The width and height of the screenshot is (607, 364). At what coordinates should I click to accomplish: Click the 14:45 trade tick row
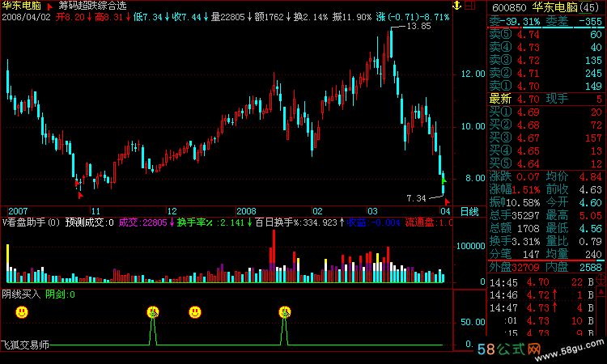tap(541, 283)
